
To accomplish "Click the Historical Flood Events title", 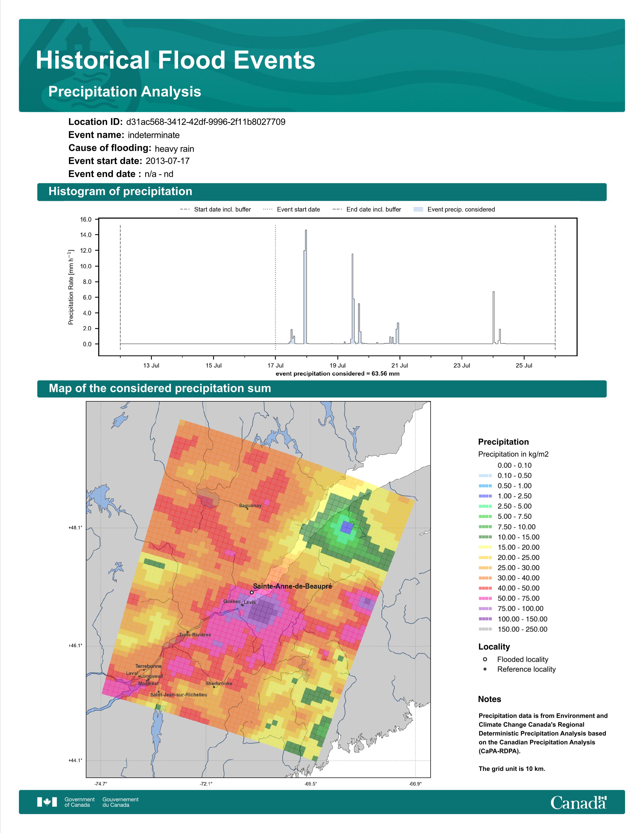I will (x=176, y=60).
